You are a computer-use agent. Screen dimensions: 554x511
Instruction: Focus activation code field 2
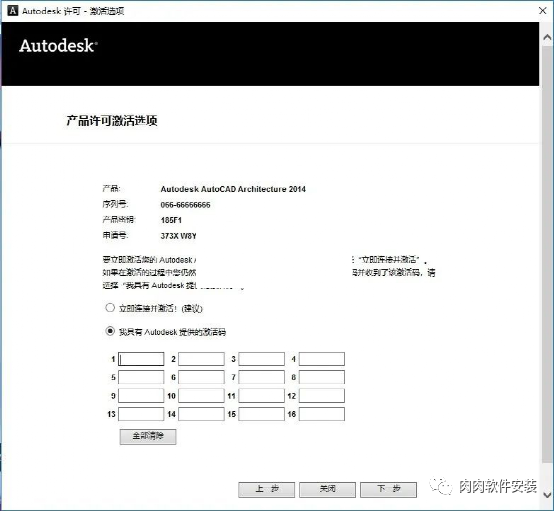click(x=201, y=359)
